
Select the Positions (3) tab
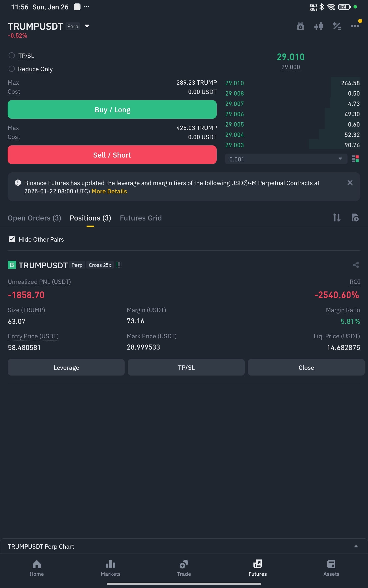point(90,218)
